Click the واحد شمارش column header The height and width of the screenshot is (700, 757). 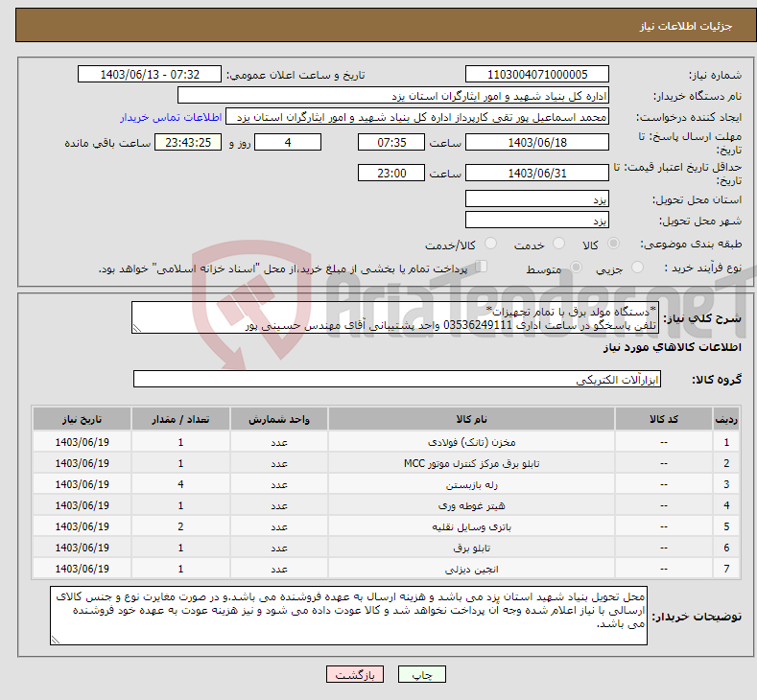(x=279, y=419)
